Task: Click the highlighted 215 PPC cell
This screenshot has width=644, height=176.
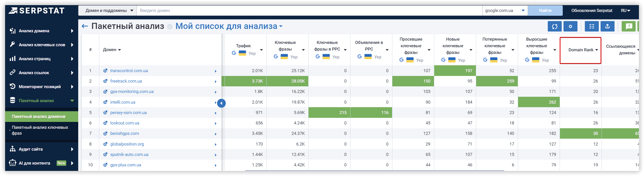Action: click(329, 113)
